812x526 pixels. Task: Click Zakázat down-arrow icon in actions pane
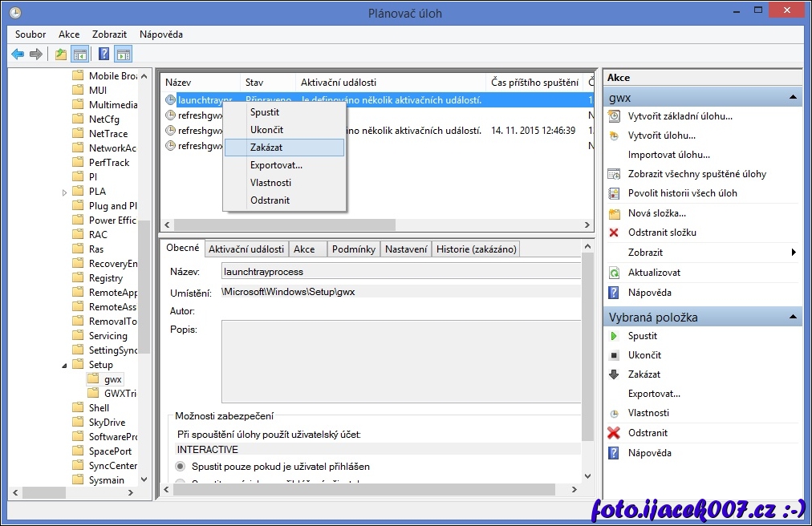[614, 374]
